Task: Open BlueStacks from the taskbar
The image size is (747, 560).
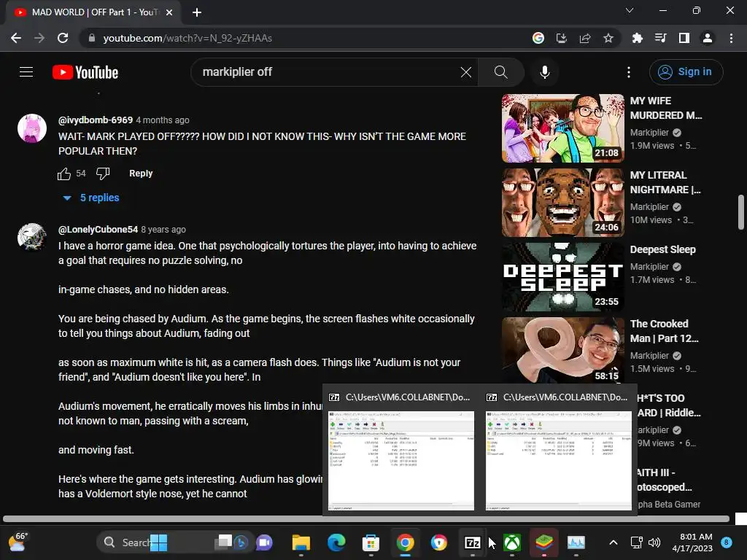Action: 544,542
